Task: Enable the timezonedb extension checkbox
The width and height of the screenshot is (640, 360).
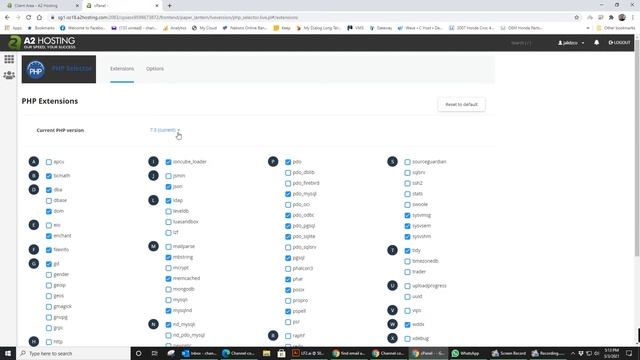Action: tap(407, 261)
